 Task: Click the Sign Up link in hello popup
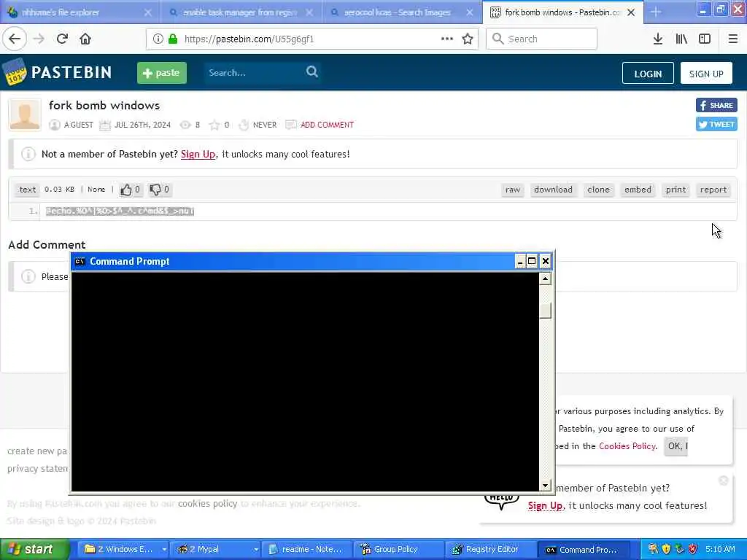coord(546,506)
